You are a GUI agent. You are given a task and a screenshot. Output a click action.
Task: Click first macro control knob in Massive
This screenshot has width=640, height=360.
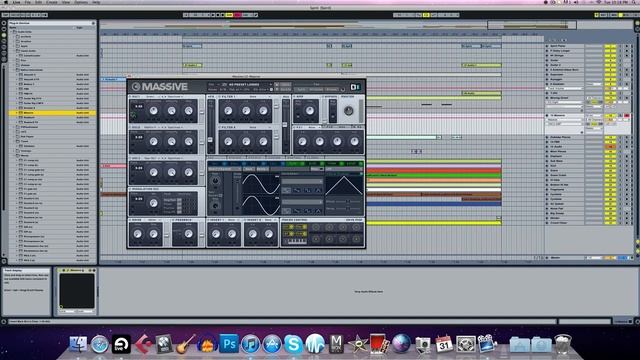click(316, 227)
